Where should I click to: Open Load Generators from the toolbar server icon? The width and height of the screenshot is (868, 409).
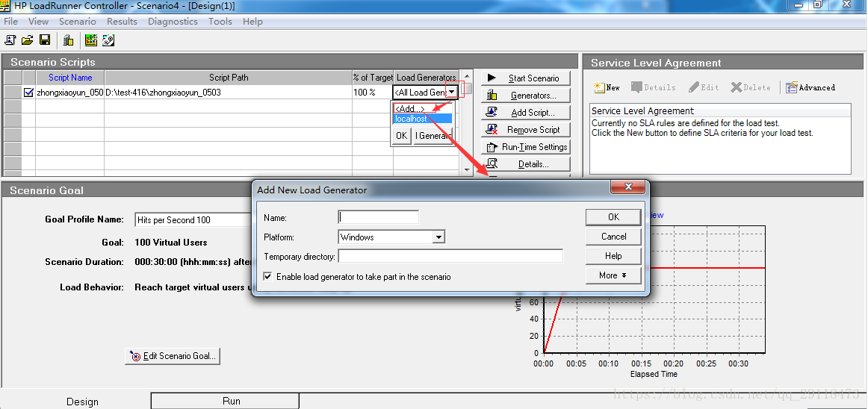coord(68,40)
